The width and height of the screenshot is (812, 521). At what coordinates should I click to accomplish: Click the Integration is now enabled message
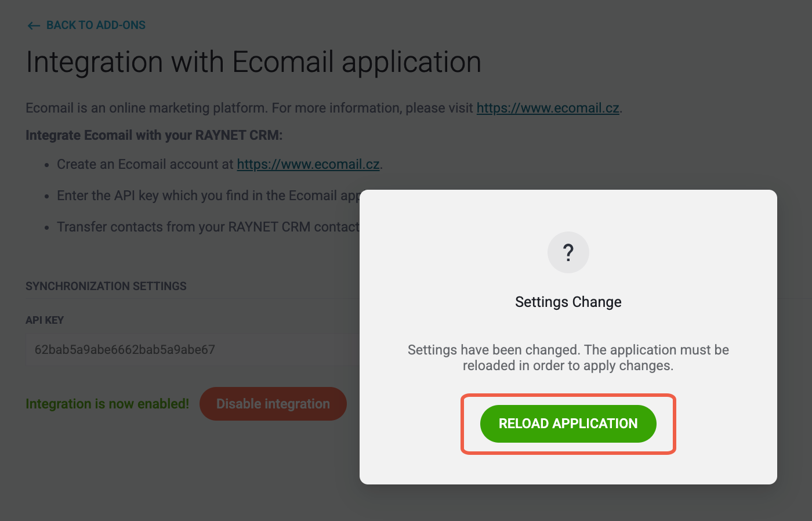pyautogui.click(x=107, y=404)
